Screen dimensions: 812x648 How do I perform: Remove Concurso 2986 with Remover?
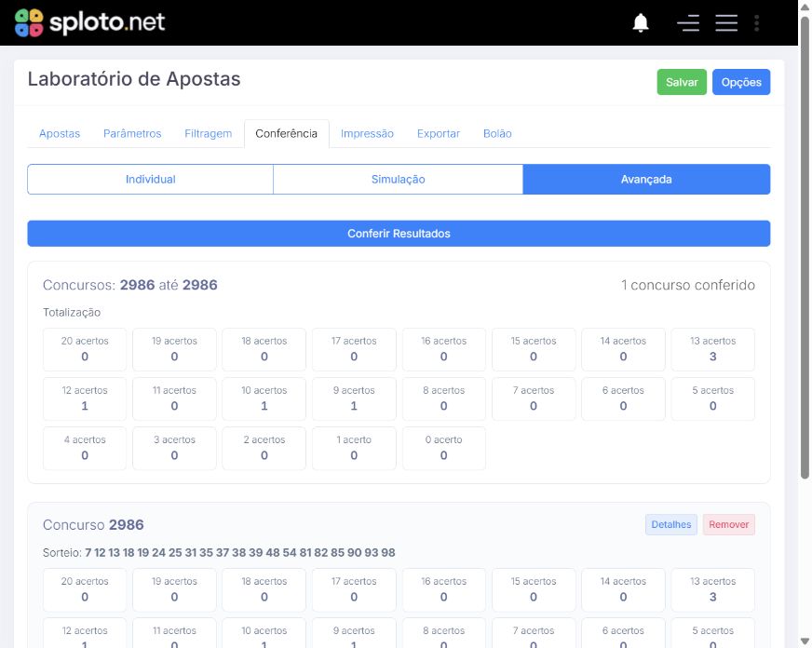pos(728,524)
